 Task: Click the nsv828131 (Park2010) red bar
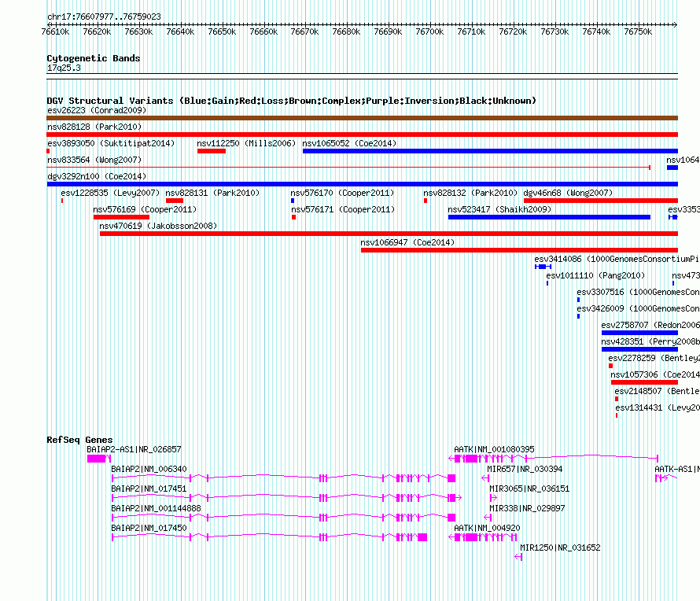click(175, 201)
